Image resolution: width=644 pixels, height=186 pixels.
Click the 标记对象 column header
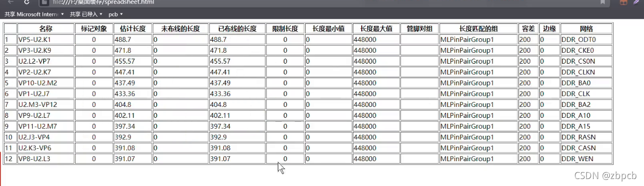coord(94,29)
